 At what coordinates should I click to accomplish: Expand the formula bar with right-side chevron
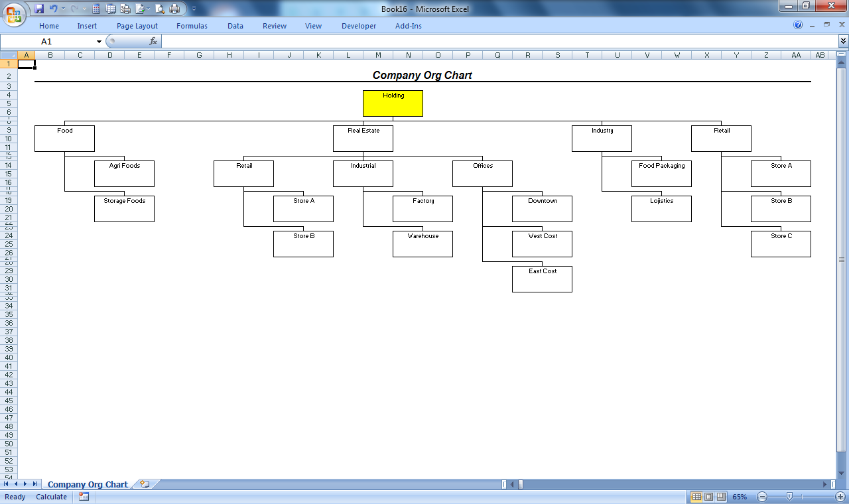coord(842,41)
